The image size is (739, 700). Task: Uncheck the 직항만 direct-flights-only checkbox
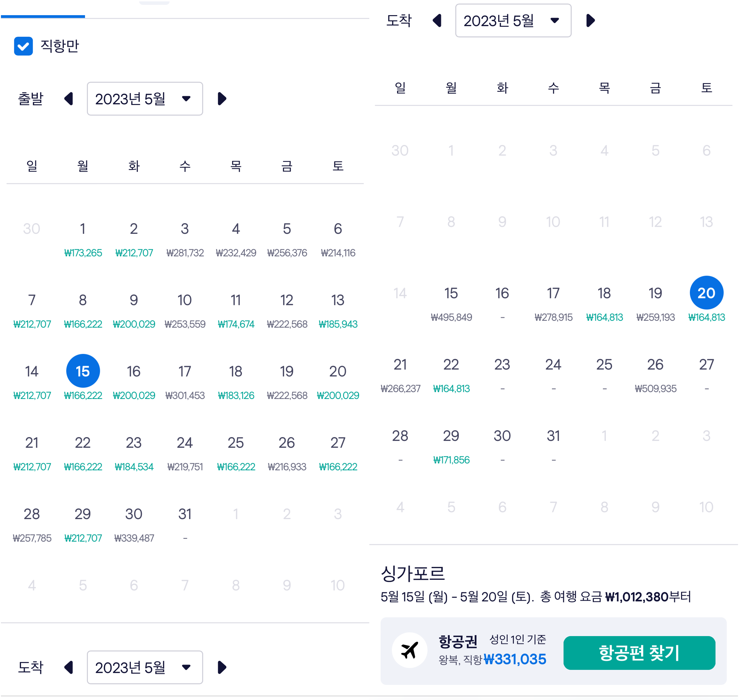[x=24, y=46]
